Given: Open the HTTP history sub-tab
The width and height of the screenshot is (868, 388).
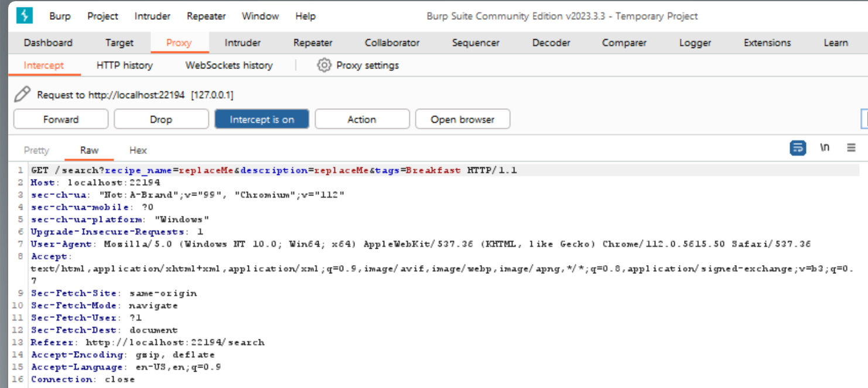Looking at the screenshot, I should pyautogui.click(x=124, y=65).
